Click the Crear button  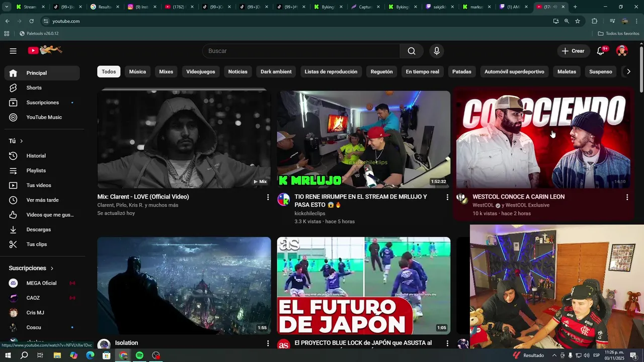[574, 51]
